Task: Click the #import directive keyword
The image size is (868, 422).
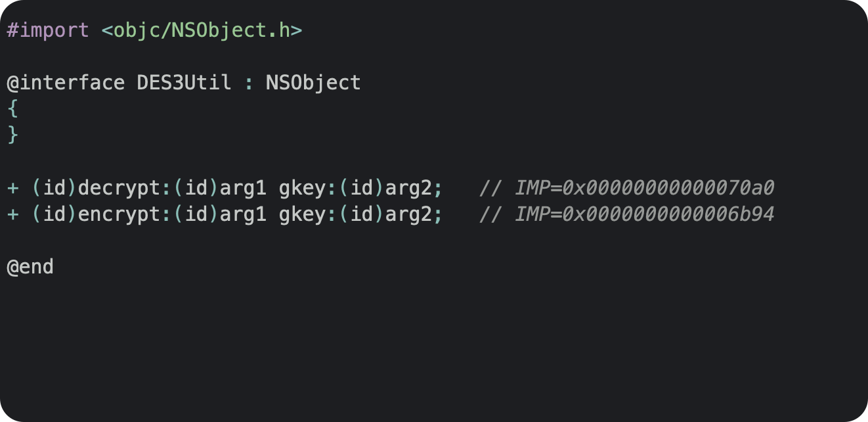Action: tap(47, 30)
